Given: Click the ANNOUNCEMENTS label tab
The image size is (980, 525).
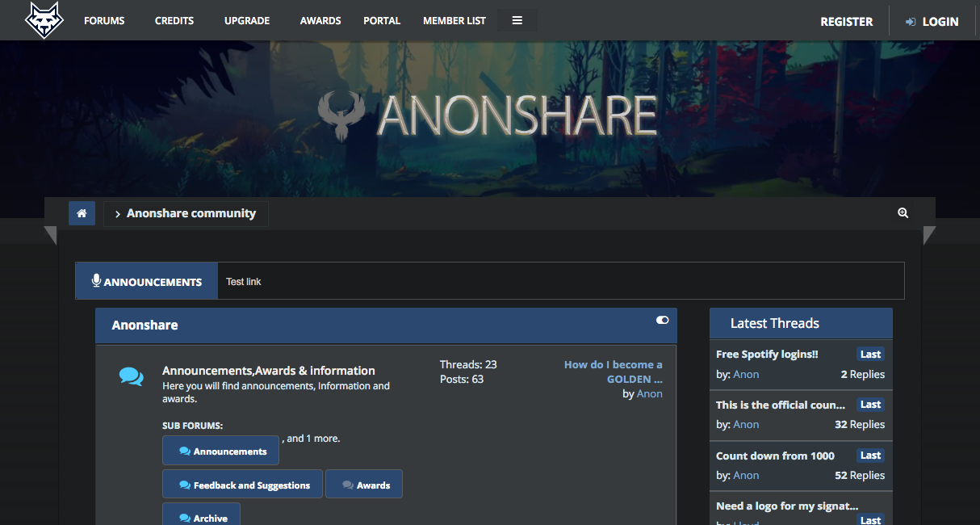Looking at the screenshot, I should tap(147, 281).
